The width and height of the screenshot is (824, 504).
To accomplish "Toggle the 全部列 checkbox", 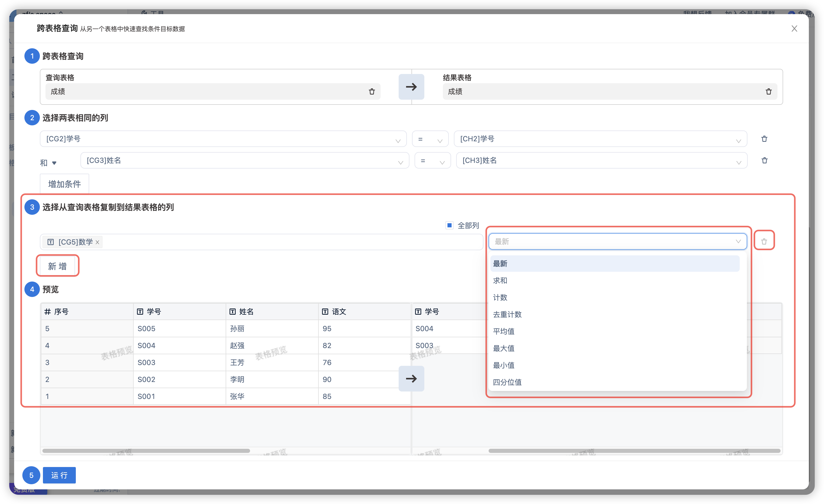I will click(x=450, y=225).
